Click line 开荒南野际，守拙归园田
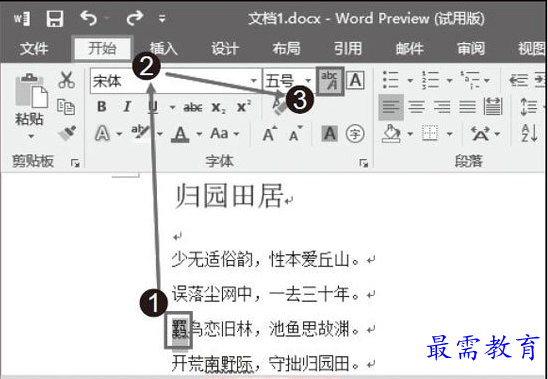The height and width of the screenshot is (379, 548). point(265,364)
